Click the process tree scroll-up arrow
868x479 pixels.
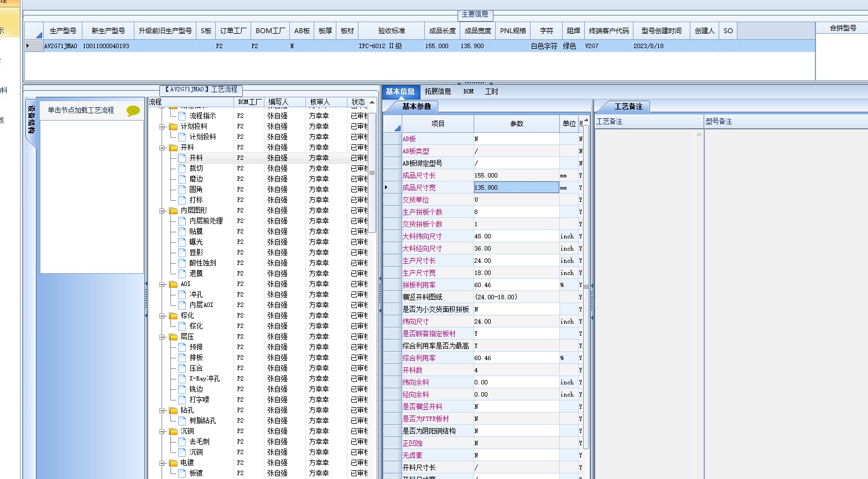coord(372,102)
